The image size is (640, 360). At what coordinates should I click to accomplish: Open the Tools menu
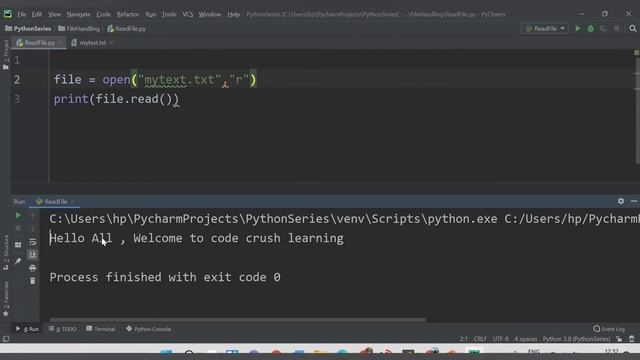point(169,14)
